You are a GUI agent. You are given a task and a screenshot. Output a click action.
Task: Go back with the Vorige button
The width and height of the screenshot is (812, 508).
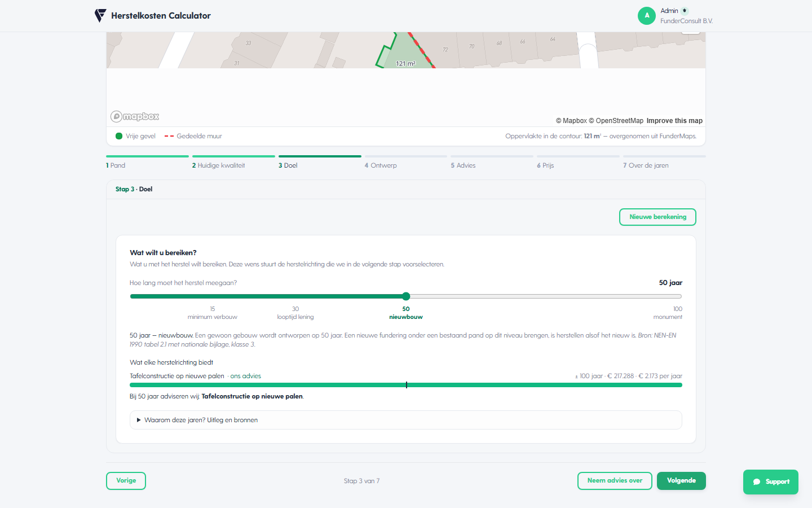pos(126,481)
